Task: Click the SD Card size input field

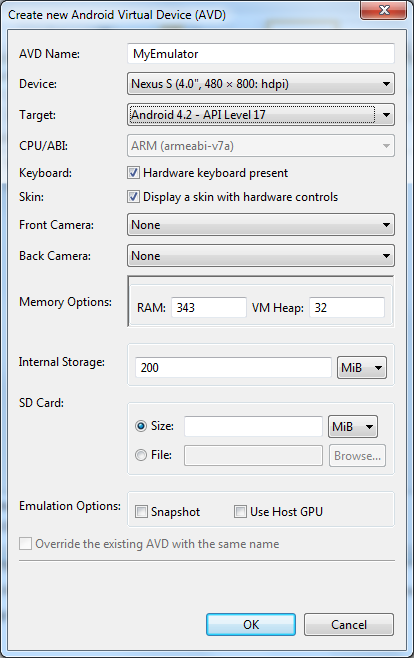Action: (x=253, y=426)
